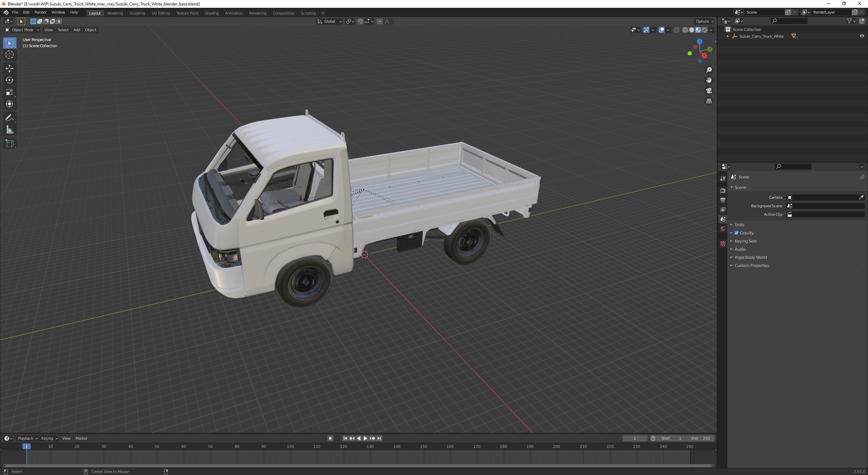This screenshot has width=868, height=475.
Task: Switch to orthographic view using the grid icon
Action: 709,101
